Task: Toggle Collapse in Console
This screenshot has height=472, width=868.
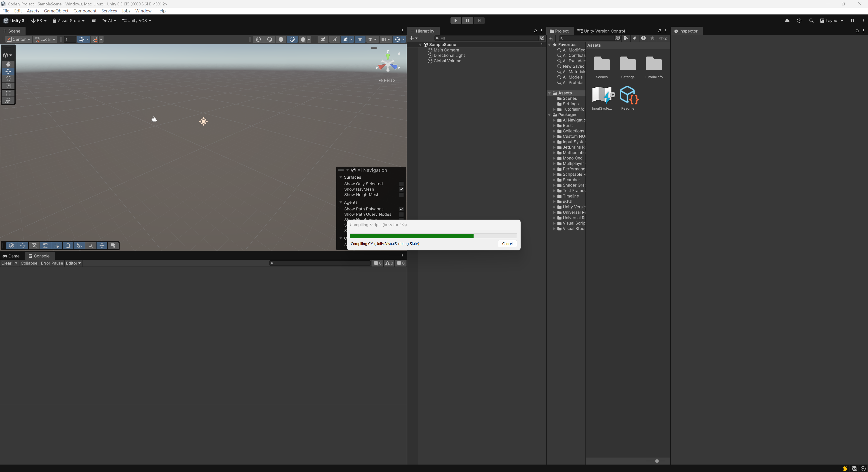Action: (x=29, y=263)
